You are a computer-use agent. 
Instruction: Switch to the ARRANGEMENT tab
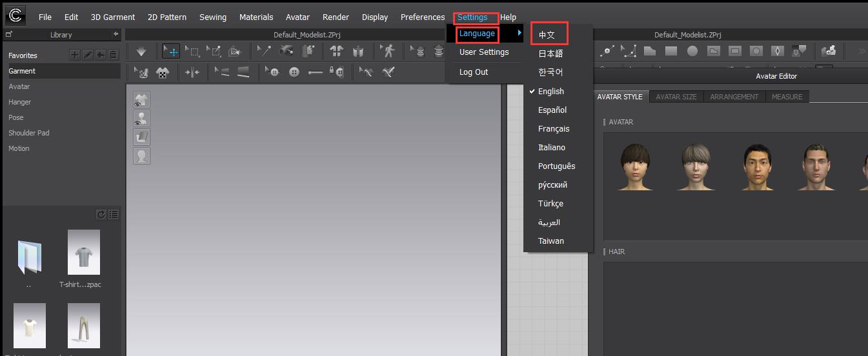(x=734, y=97)
